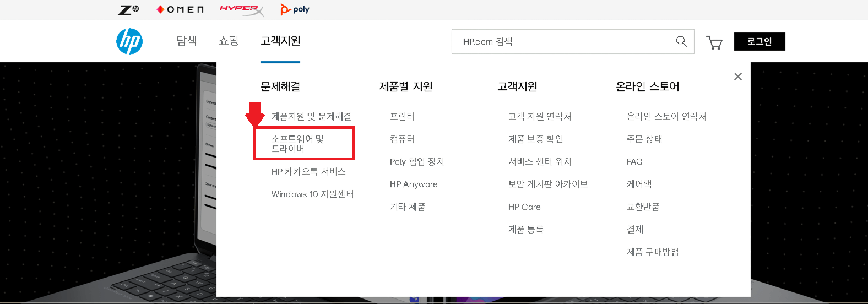Open 교환반품 link

coord(643,207)
